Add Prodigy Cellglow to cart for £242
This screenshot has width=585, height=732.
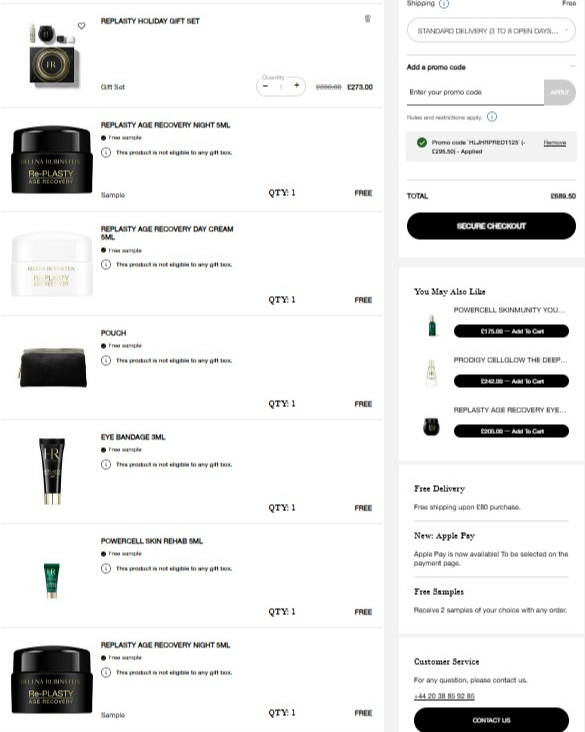pos(511,381)
